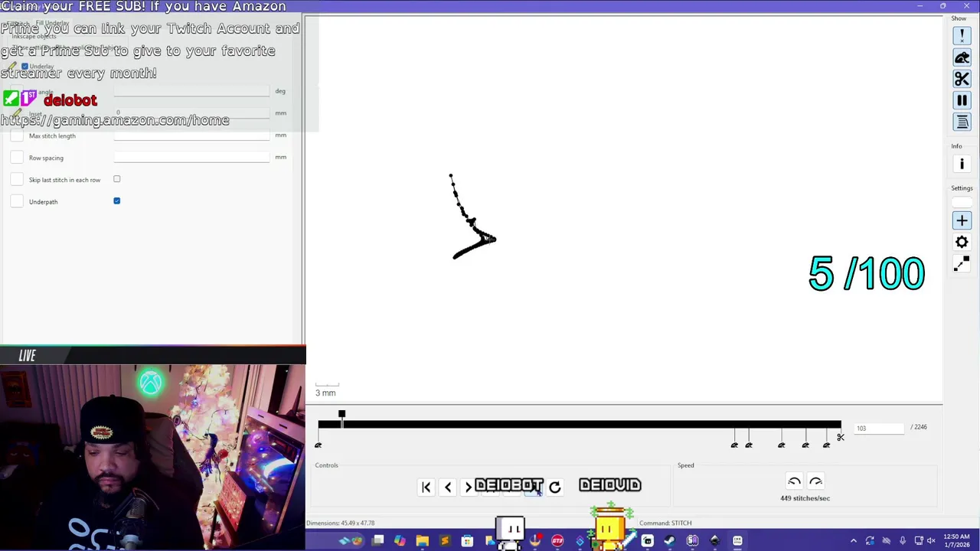Toggle needle penetration points display icon
This screenshot has width=980, height=551.
tap(962, 36)
